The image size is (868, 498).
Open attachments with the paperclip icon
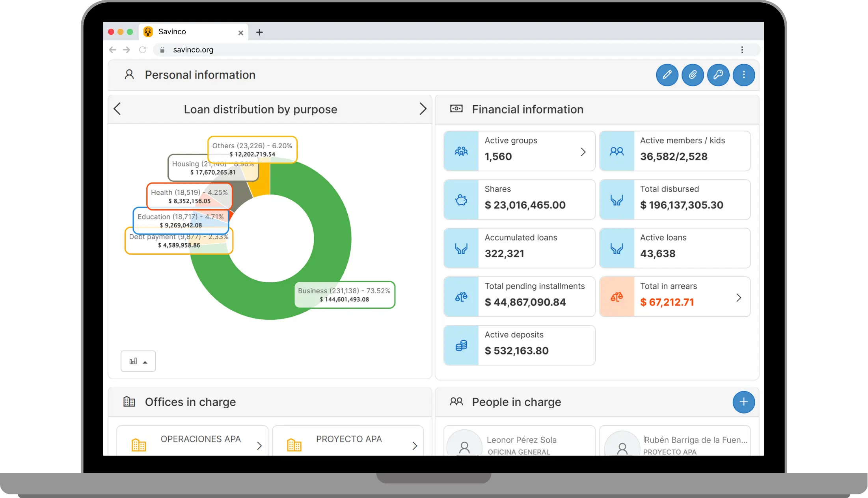pos(693,75)
